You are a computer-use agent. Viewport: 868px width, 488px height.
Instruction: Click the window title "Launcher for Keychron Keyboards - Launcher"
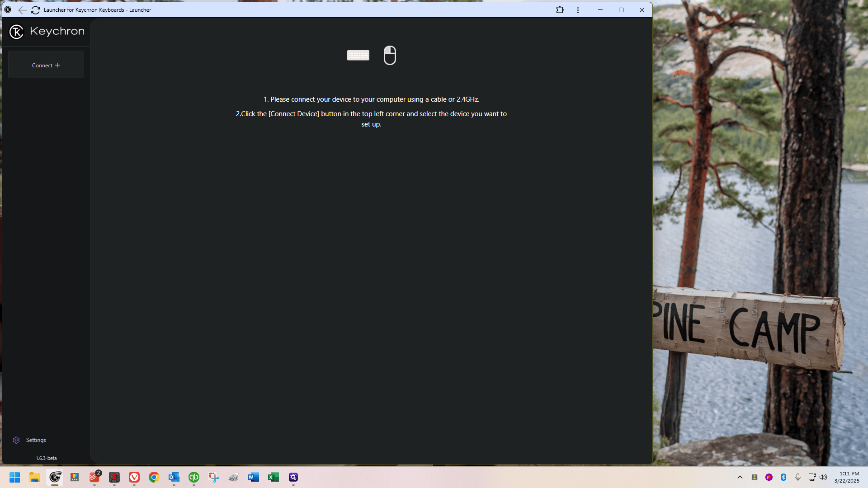coord(97,10)
